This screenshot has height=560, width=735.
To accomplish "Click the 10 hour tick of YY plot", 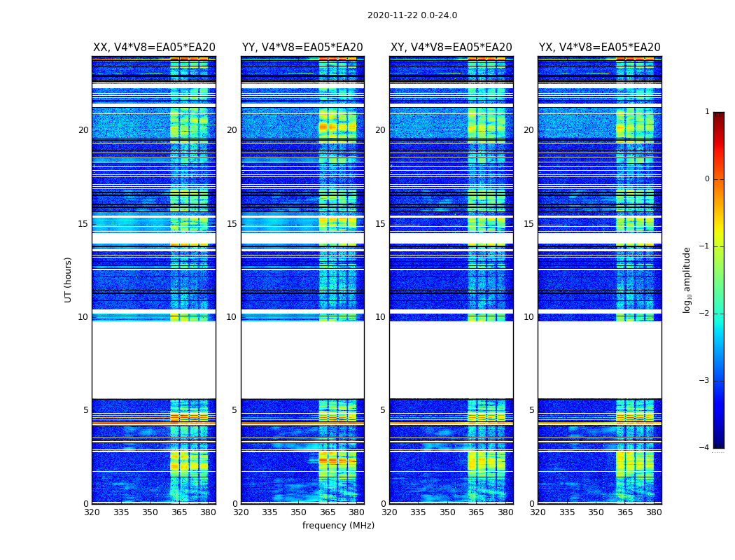I will pos(232,317).
